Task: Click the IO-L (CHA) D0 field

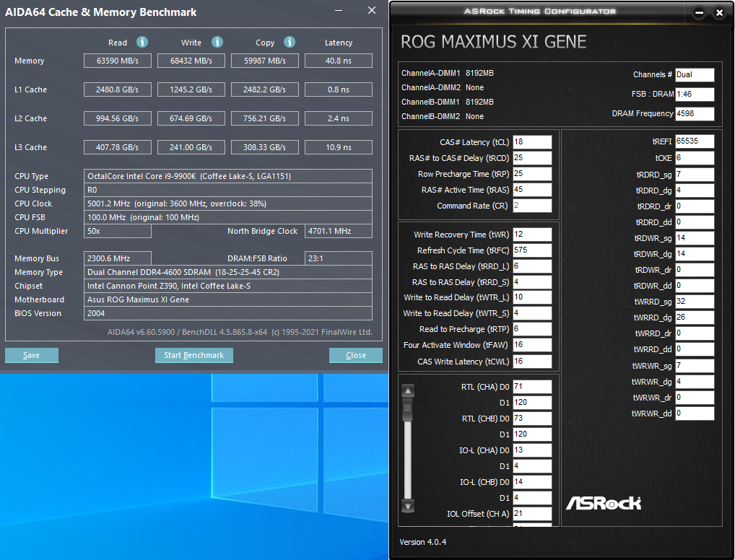Action: click(x=532, y=450)
